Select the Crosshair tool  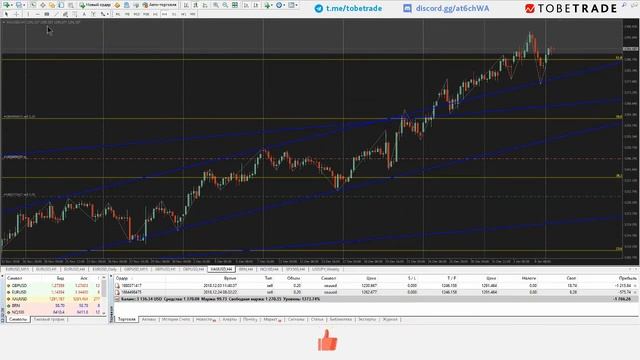tap(16, 14)
